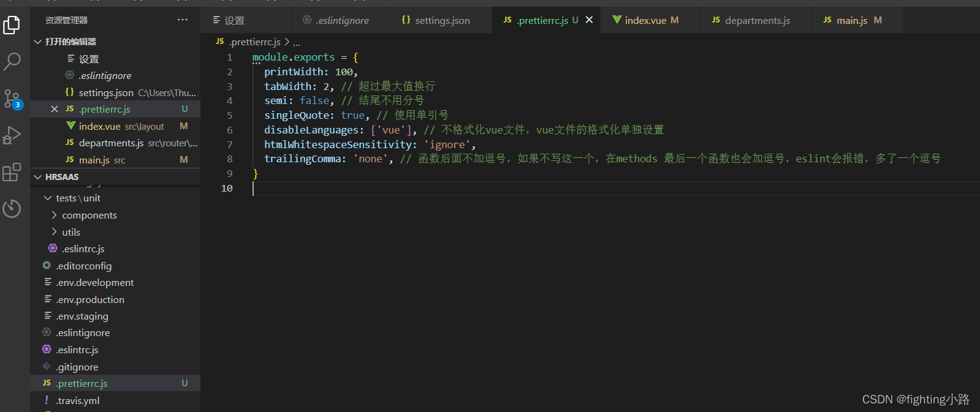Open the Run and Debug view
Image resolution: width=980 pixels, height=412 pixels.
click(x=12, y=135)
